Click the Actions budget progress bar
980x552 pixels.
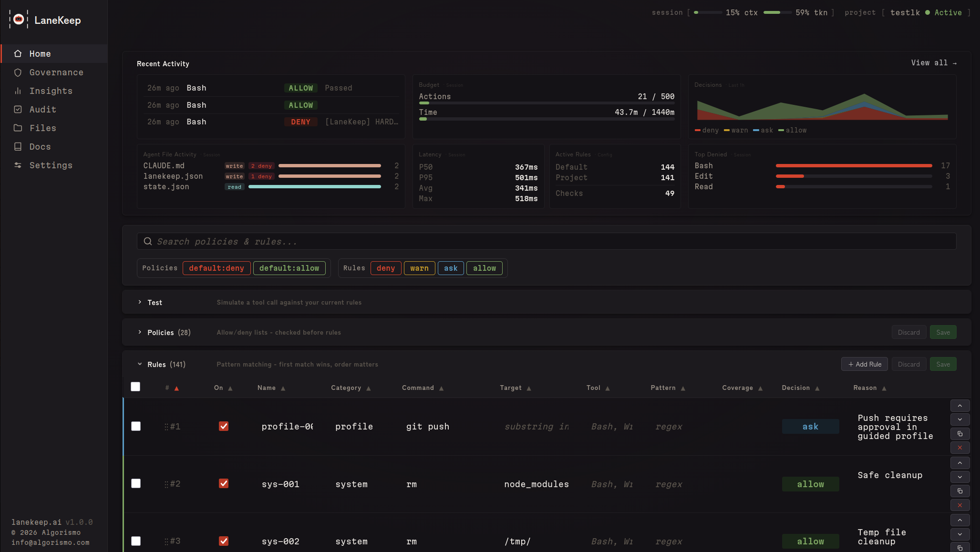click(x=547, y=103)
